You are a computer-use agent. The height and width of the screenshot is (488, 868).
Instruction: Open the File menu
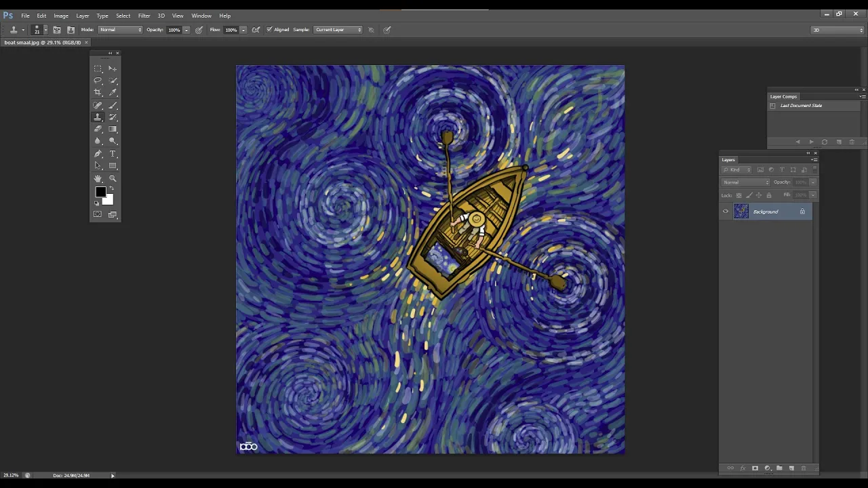(x=25, y=16)
